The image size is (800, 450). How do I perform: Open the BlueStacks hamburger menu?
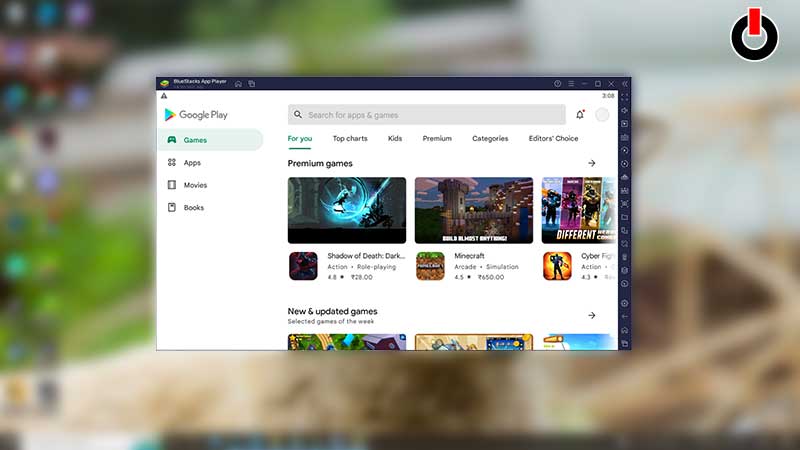[571, 84]
